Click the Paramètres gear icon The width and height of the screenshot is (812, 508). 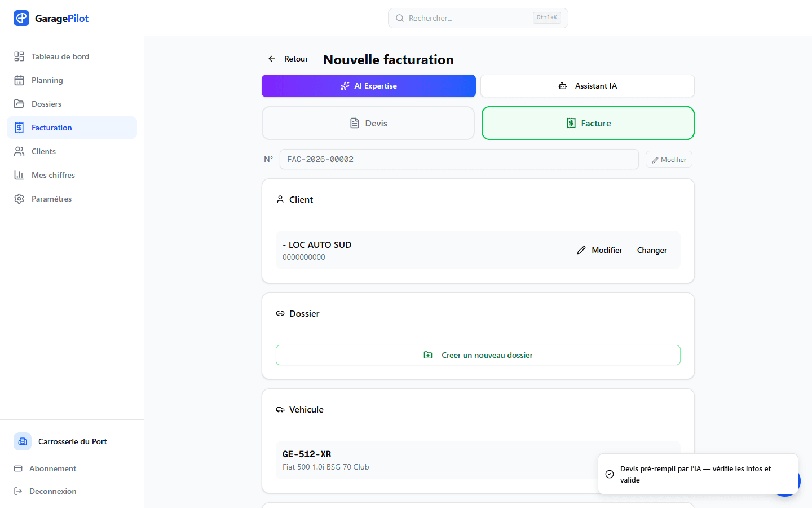point(19,199)
